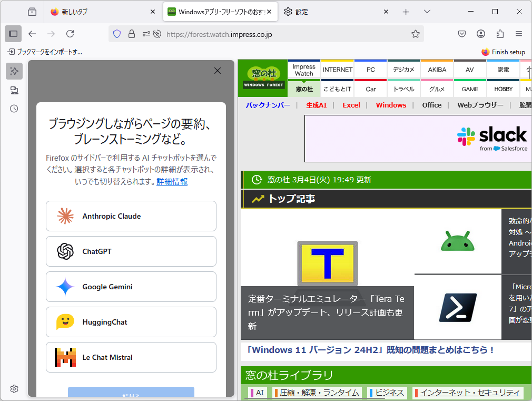532x401 pixels.
Task: Open sidebar settings with the gear icon
Action: pos(14,389)
